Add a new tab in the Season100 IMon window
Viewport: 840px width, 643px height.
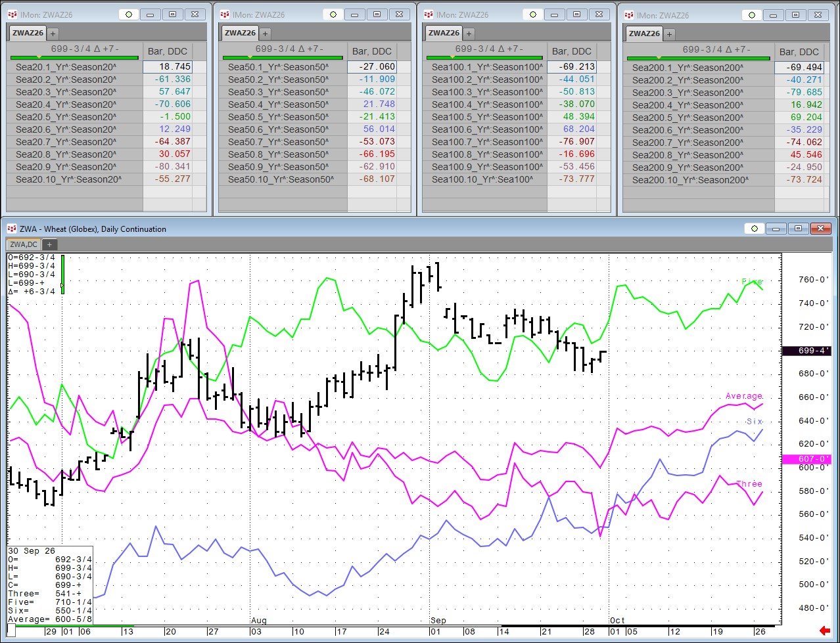469,33
